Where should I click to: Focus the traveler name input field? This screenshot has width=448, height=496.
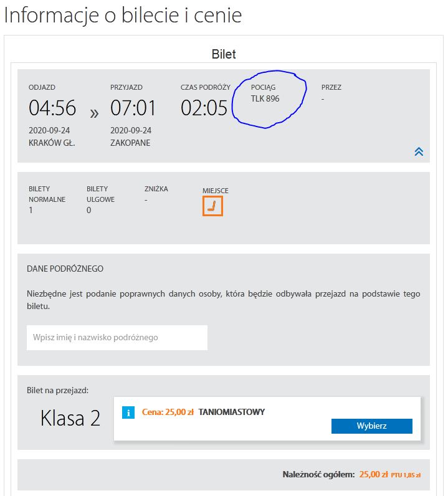tap(117, 337)
